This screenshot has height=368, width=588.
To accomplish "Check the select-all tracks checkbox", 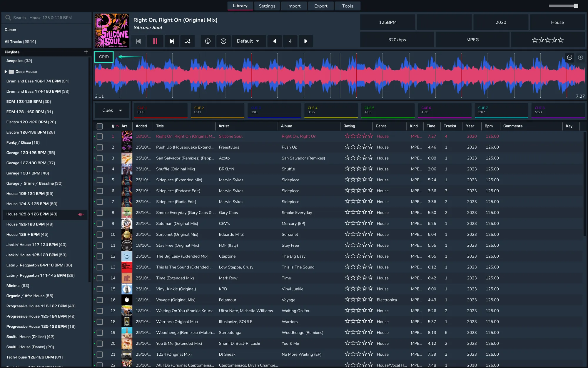I will point(100,126).
